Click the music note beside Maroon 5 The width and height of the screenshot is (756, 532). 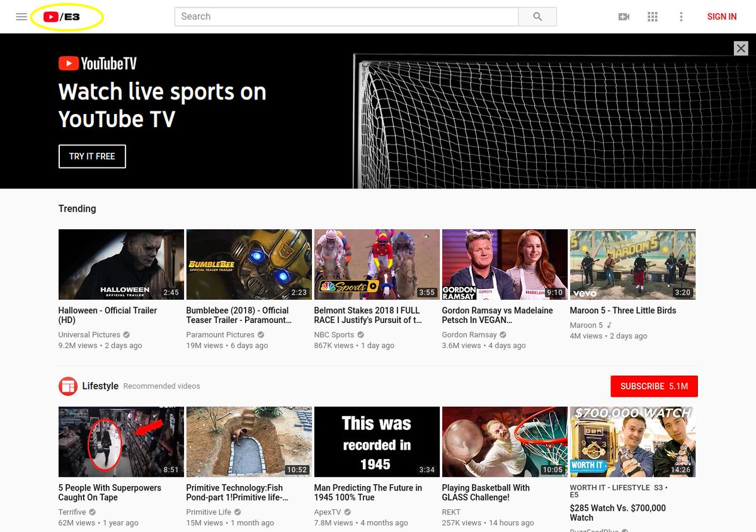click(609, 325)
